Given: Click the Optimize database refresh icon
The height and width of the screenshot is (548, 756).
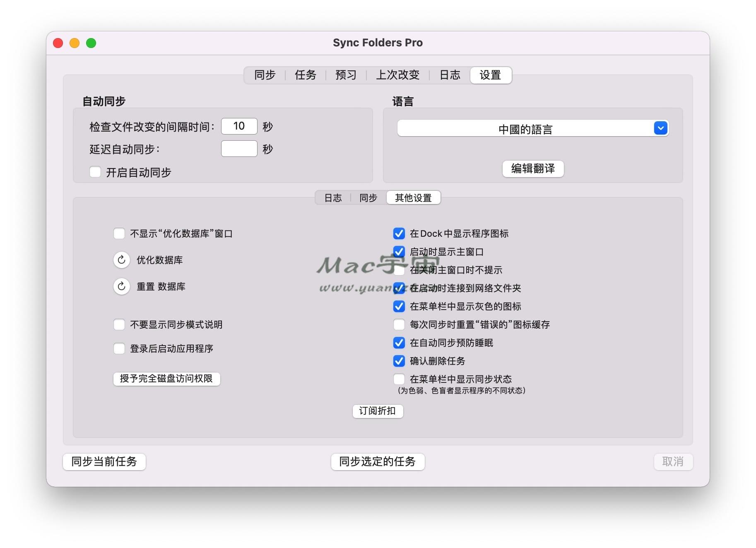Looking at the screenshot, I should click(121, 260).
